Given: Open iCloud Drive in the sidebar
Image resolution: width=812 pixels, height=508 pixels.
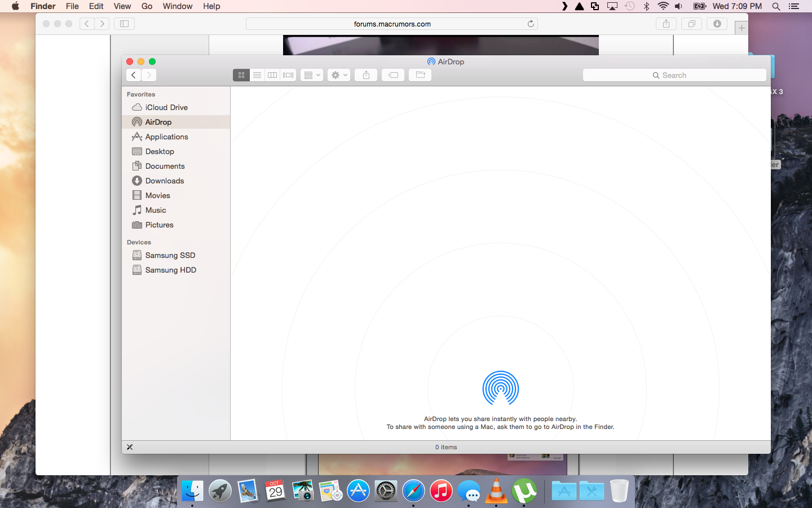Looking at the screenshot, I should [176, 107].
